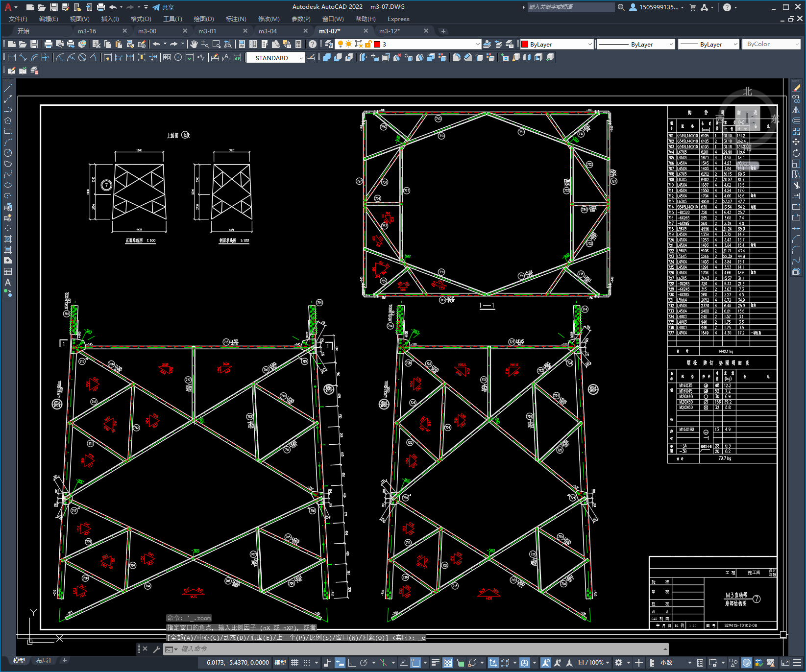Close the m3-04 drawing tab
This screenshot has width=806, height=672.
pyautogui.click(x=305, y=31)
